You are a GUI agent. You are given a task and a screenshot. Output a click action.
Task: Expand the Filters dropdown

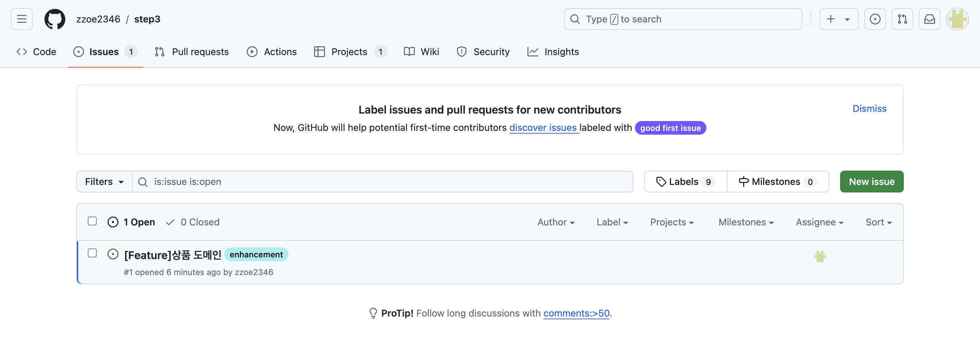pyautogui.click(x=104, y=182)
